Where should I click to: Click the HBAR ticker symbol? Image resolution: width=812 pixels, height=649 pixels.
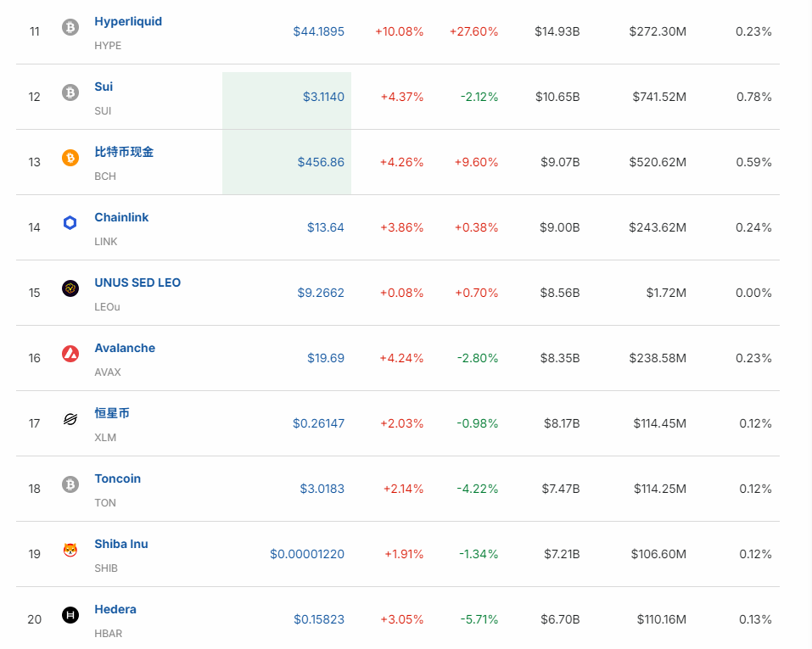click(109, 633)
